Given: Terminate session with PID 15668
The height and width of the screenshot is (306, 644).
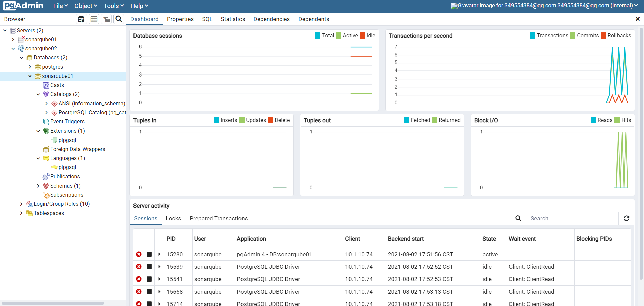Looking at the screenshot, I should pos(139,292).
